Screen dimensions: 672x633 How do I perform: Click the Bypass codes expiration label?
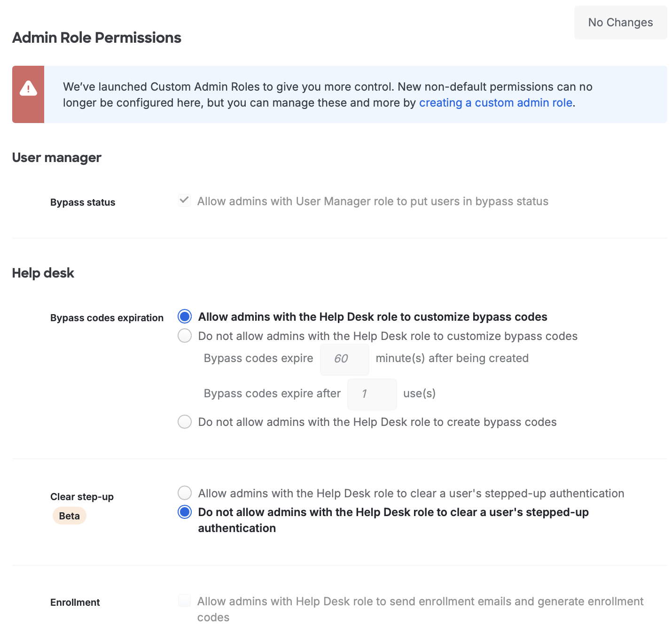pyautogui.click(x=107, y=317)
